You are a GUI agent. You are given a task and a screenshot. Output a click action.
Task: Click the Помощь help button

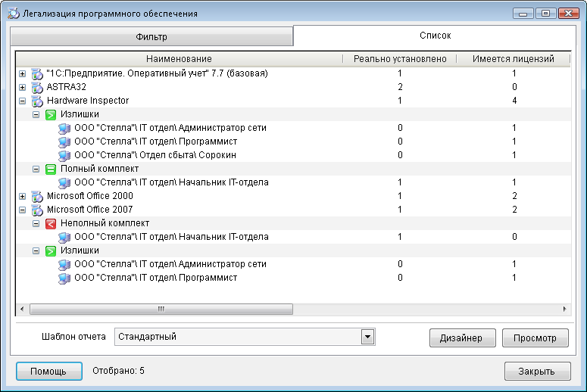tap(49, 371)
